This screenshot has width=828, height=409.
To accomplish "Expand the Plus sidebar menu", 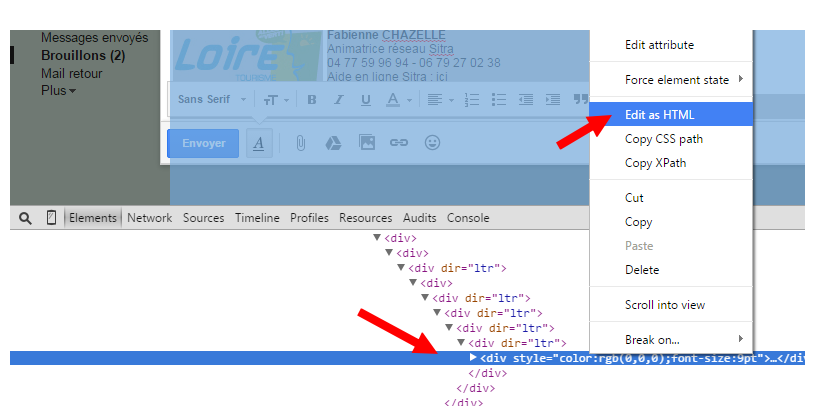I will pyautogui.click(x=58, y=91).
